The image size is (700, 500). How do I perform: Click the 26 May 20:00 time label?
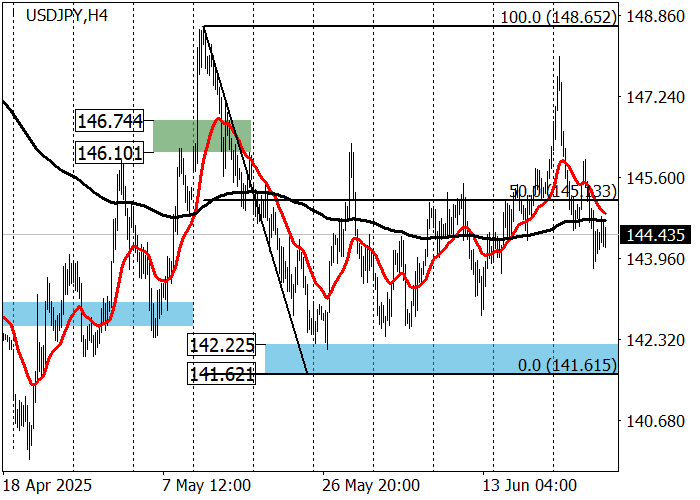coord(371,485)
